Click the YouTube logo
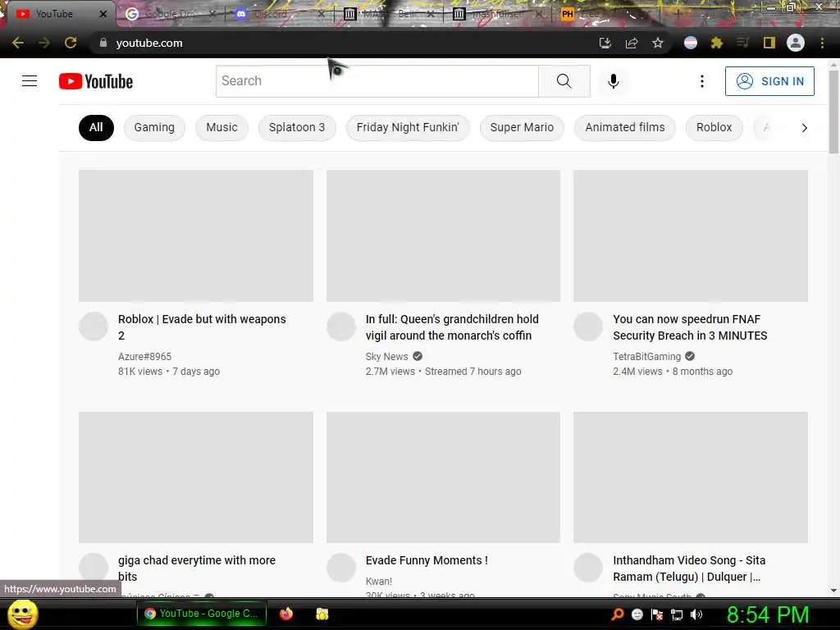This screenshot has height=630, width=840. [x=96, y=81]
